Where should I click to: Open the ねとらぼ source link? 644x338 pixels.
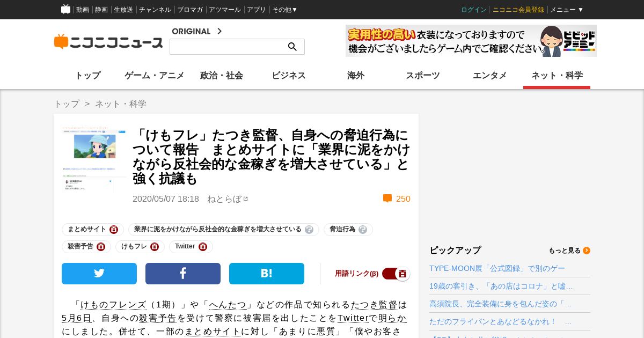point(224,199)
